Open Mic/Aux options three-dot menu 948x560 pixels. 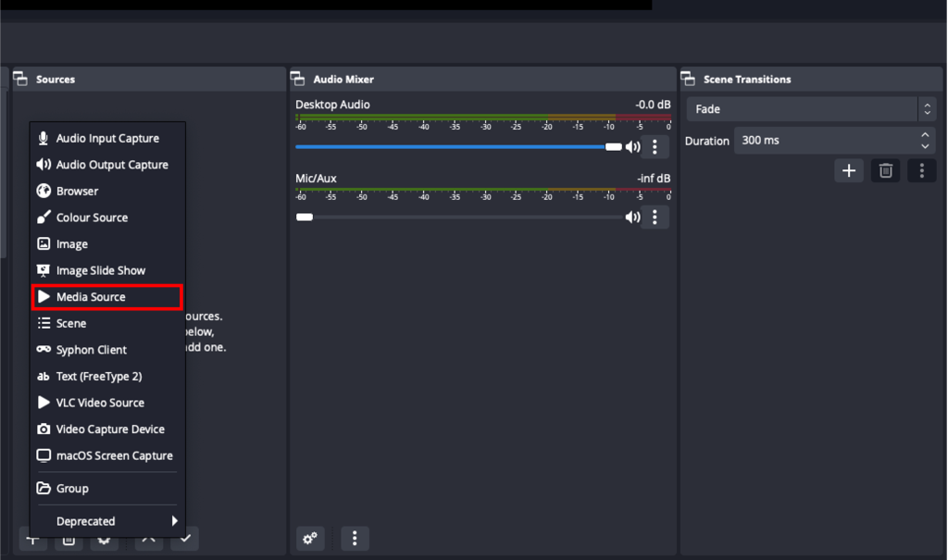[x=655, y=218]
